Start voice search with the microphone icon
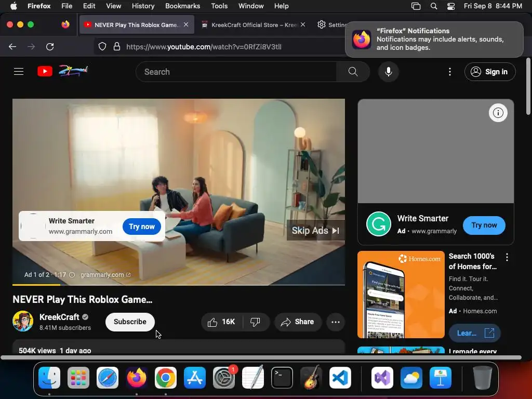 tap(389, 72)
